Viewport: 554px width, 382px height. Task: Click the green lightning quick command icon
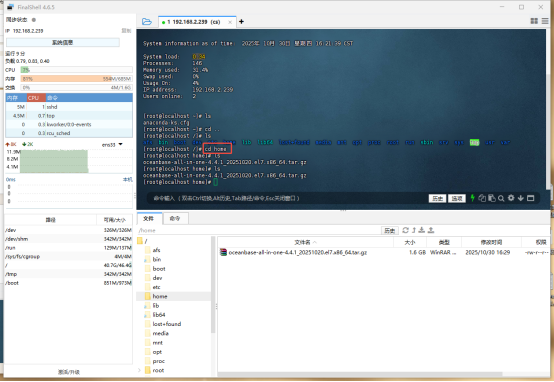tap(472, 198)
